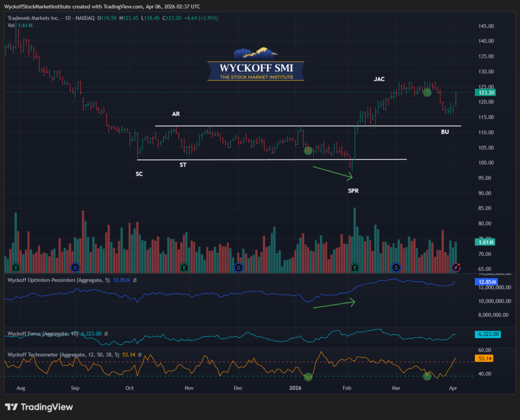520x420 pixels.
Task: Select the earnings E marker in early November
Action: point(184,267)
